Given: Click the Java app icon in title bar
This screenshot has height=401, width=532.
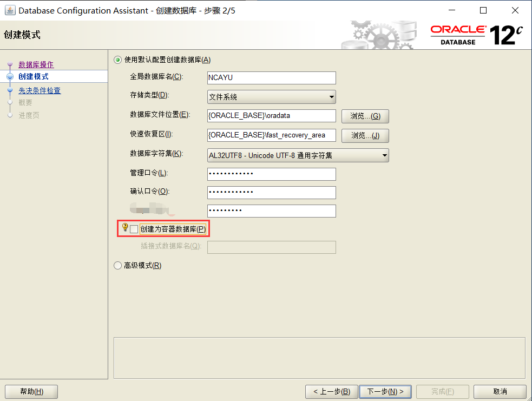Looking at the screenshot, I should coord(10,10).
